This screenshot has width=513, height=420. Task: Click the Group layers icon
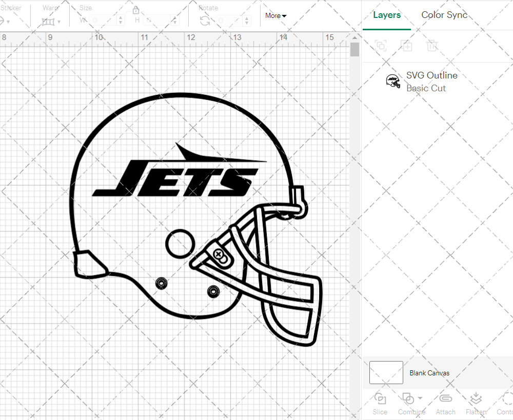(381, 46)
